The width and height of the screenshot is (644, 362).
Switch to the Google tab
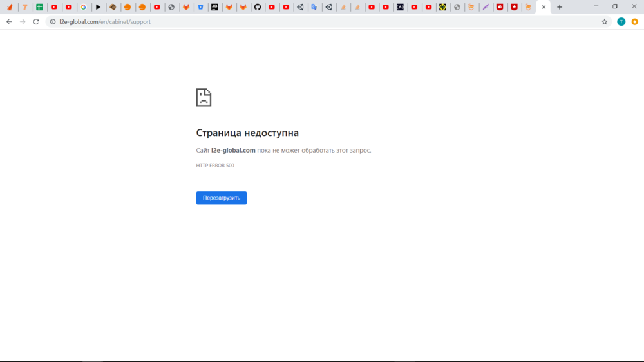(84, 7)
